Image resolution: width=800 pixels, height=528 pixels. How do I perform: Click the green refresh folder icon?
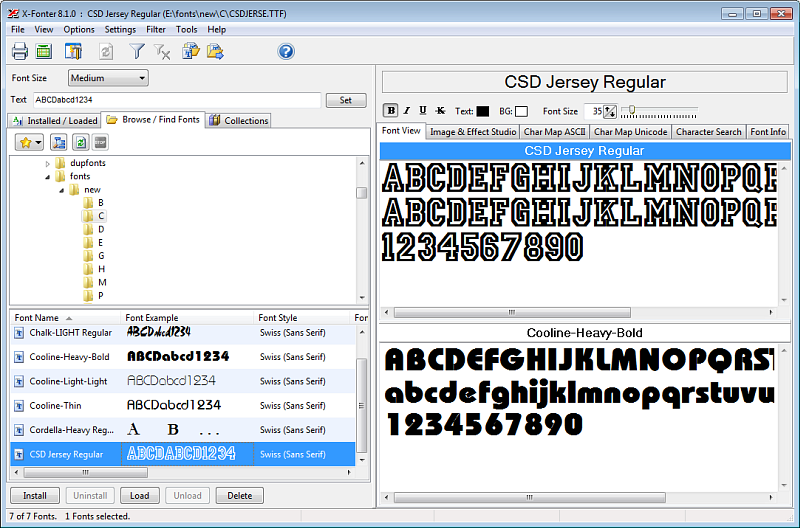click(x=80, y=142)
